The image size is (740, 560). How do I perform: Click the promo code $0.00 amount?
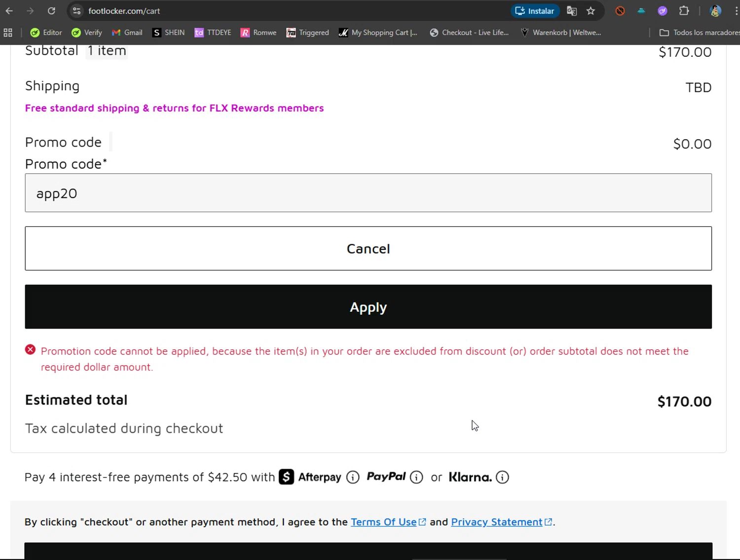tap(692, 144)
